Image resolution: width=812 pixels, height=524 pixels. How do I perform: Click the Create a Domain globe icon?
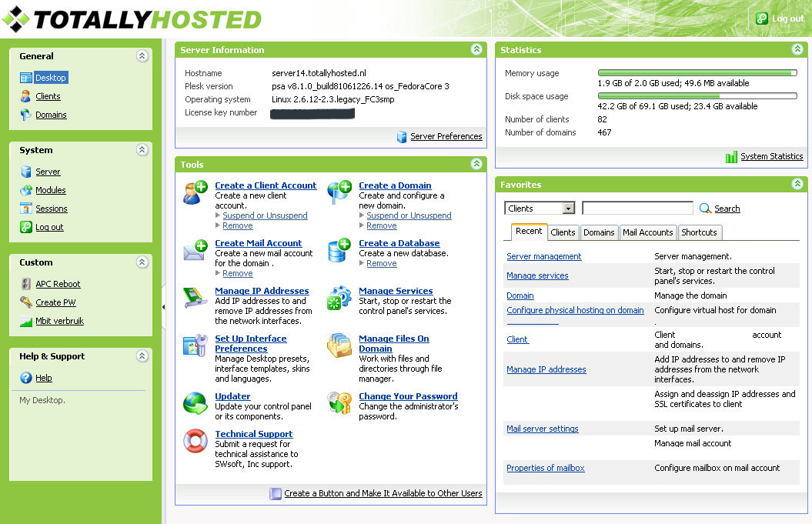[x=339, y=192]
